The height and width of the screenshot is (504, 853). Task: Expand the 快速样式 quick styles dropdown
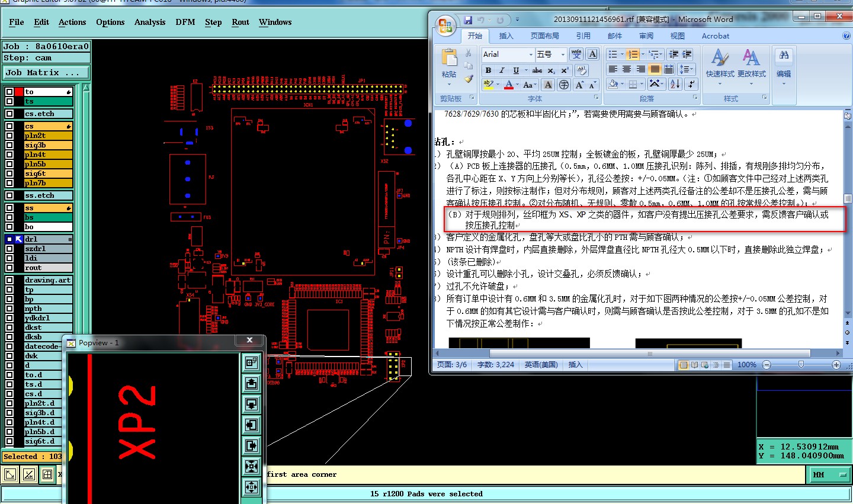pyautogui.click(x=720, y=84)
